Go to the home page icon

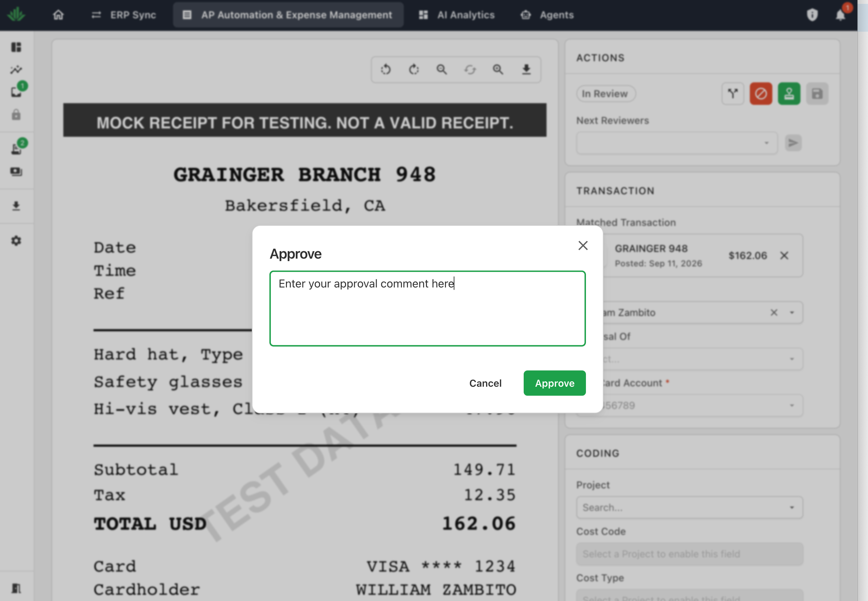58,15
